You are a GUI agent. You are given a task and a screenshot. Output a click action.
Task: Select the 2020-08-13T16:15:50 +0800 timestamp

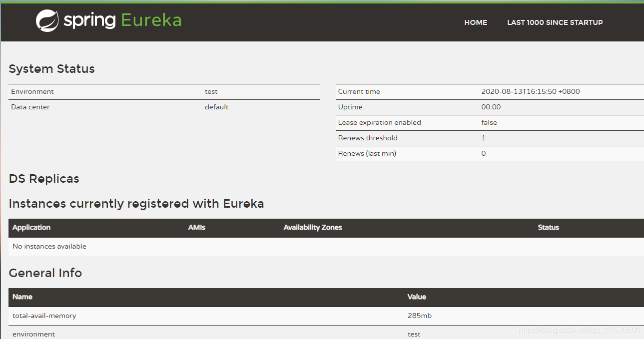531,92
